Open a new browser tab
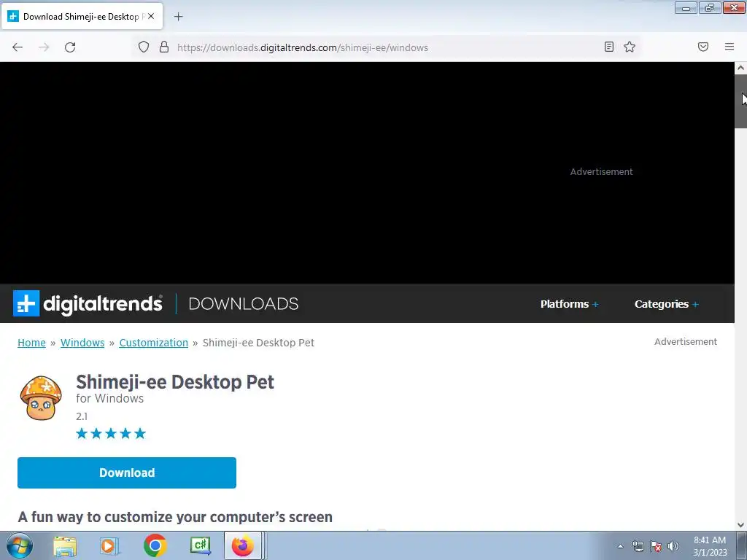The height and width of the screenshot is (560, 747). pyautogui.click(x=178, y=17)
